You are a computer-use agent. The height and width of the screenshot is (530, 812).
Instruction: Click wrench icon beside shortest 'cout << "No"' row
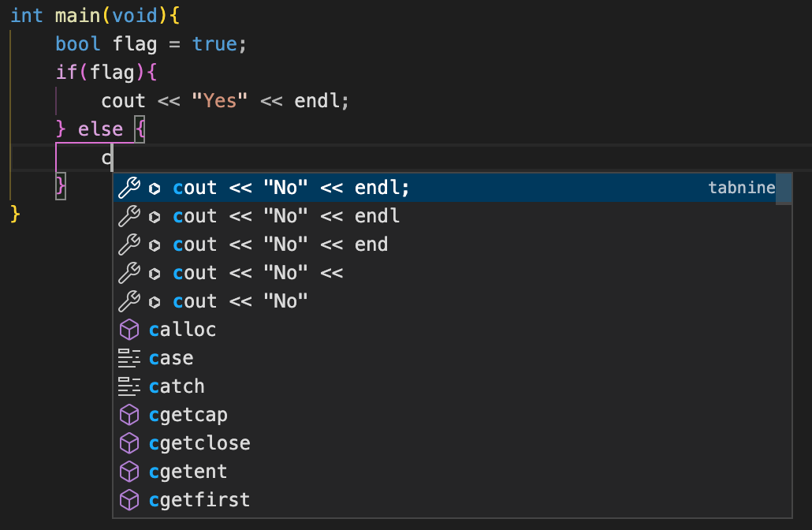click(x=129, y=302)
